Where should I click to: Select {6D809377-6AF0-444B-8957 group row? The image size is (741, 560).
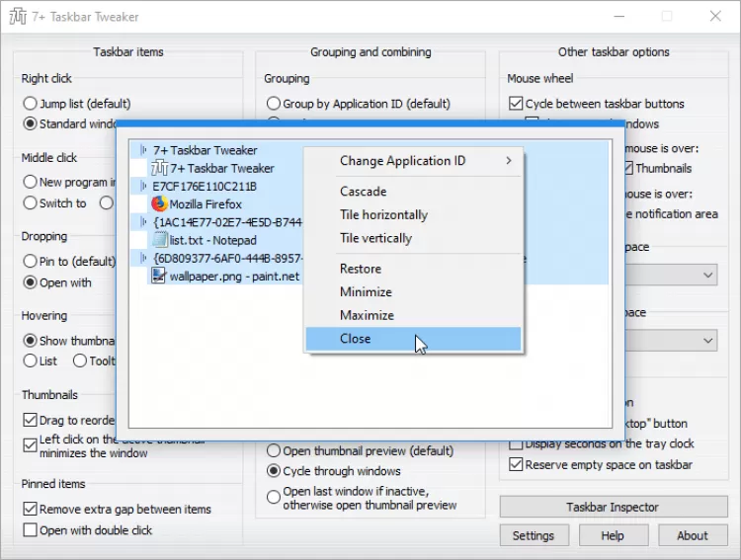tap(217, 258)
